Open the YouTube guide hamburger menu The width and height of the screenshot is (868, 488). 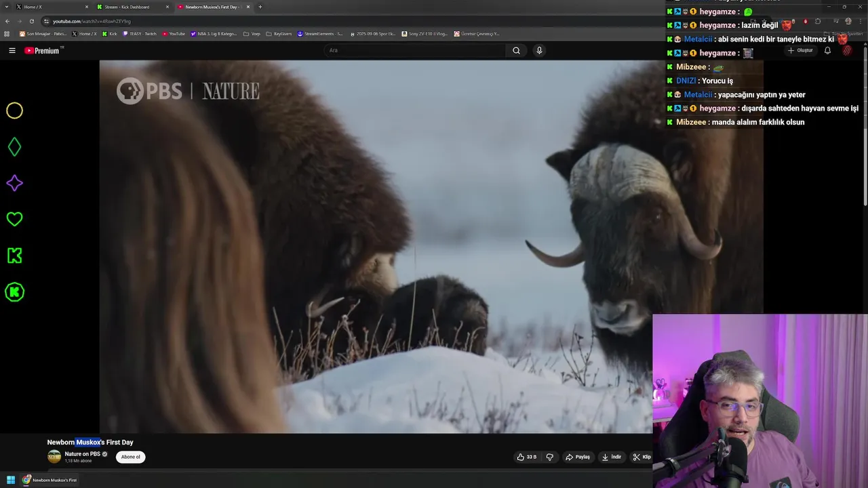click(12, 50)
